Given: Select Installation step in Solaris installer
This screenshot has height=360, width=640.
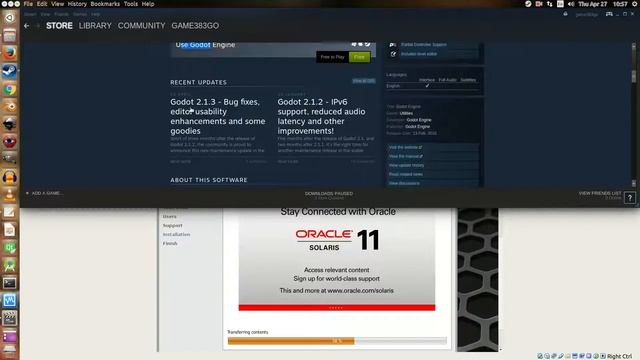Looking at the screenshot, I should (176, 234).
